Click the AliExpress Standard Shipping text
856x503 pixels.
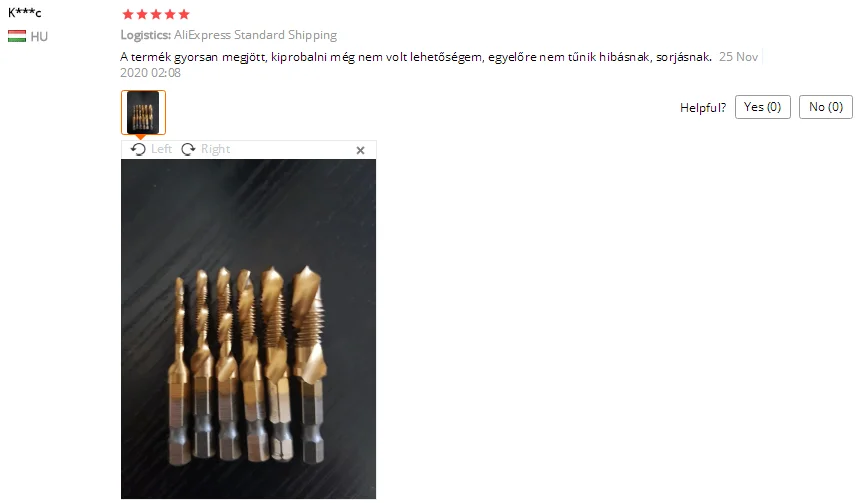(255, 35)
